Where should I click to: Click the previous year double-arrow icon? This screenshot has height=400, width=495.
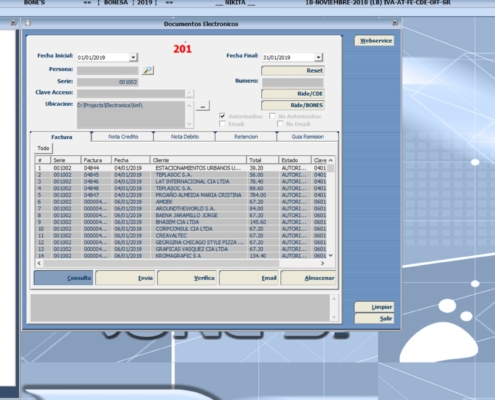pyautogui.click(x=87, y=3)
